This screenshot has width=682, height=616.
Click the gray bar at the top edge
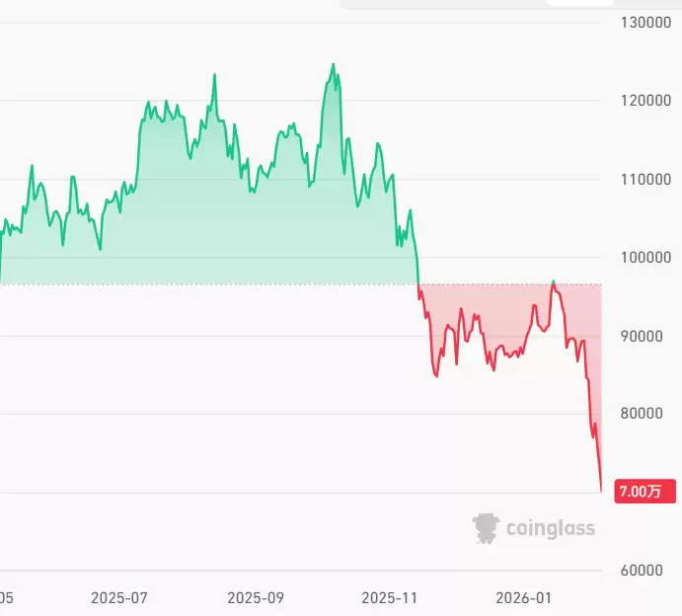point(474,4)
